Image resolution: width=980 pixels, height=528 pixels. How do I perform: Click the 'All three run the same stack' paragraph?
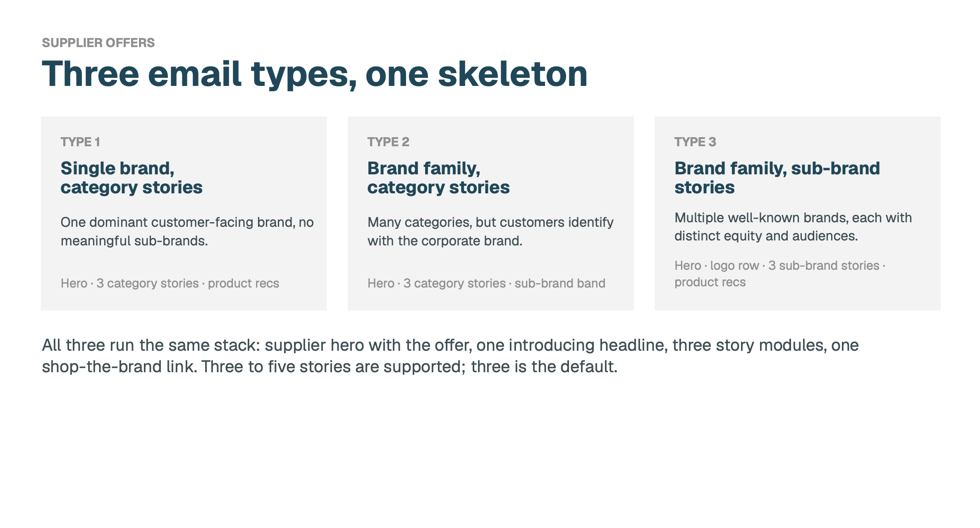(x=450, y=356)
